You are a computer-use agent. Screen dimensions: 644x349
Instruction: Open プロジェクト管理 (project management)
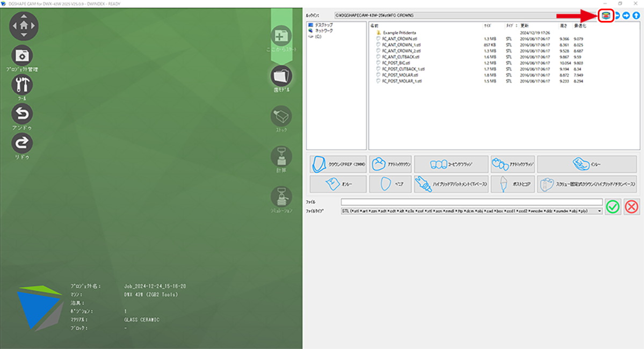tap(22, 55)
